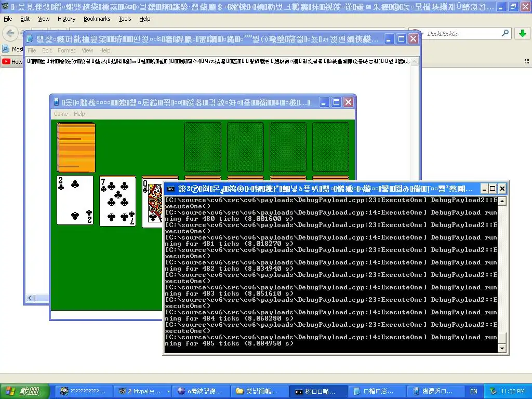532x399 pixels.
Task: Click the Notepad title bar document icon
Action: coord(30,39)
